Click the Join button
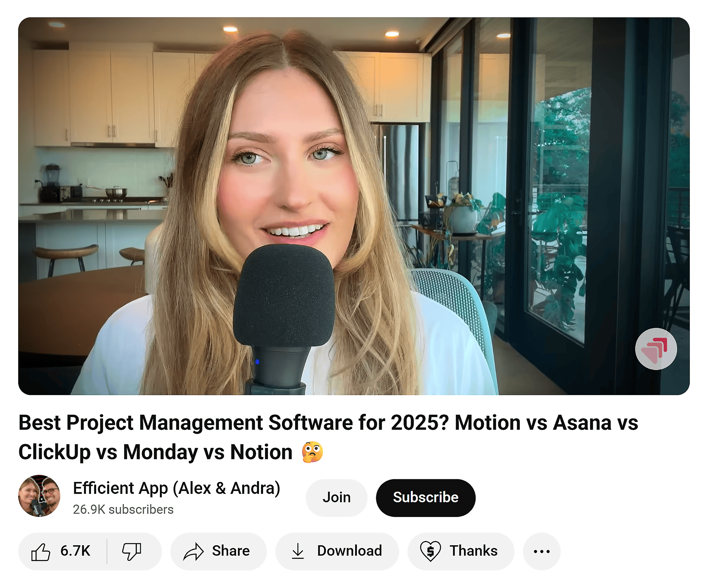Screen dimensions: 708x588 pyautogui.click(x=336, y=497)
